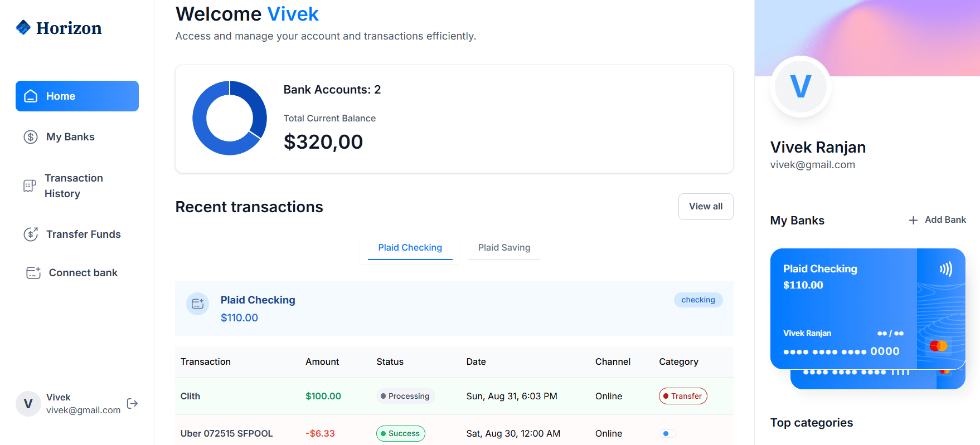Image resolution: width=980 pixels, height=445 pixels.
Task: Click the Connect bank card icon
Action: [33, 273]
